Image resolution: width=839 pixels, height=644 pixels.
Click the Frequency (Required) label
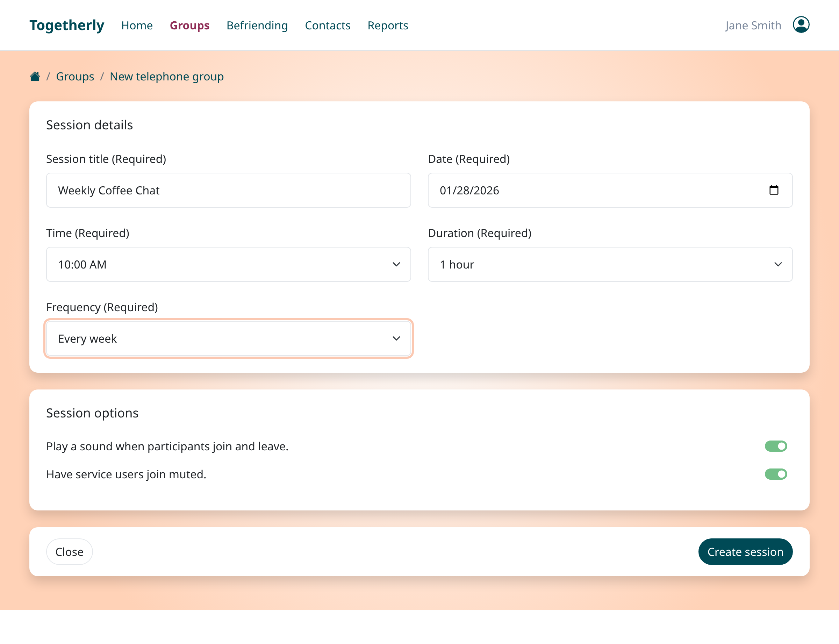[102, 307]
